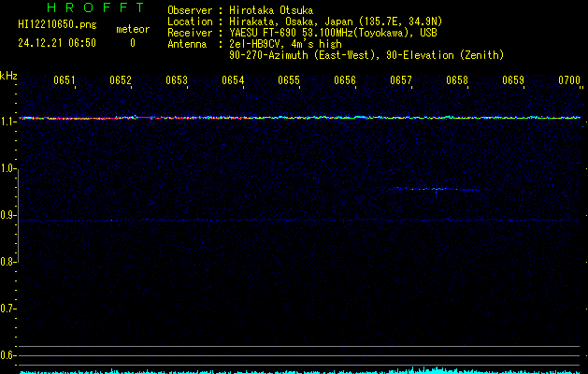This screenshot has width=588, height=374.
Task: Click the Observer Hirotaka Otsuka line
Action: (240, 10)
